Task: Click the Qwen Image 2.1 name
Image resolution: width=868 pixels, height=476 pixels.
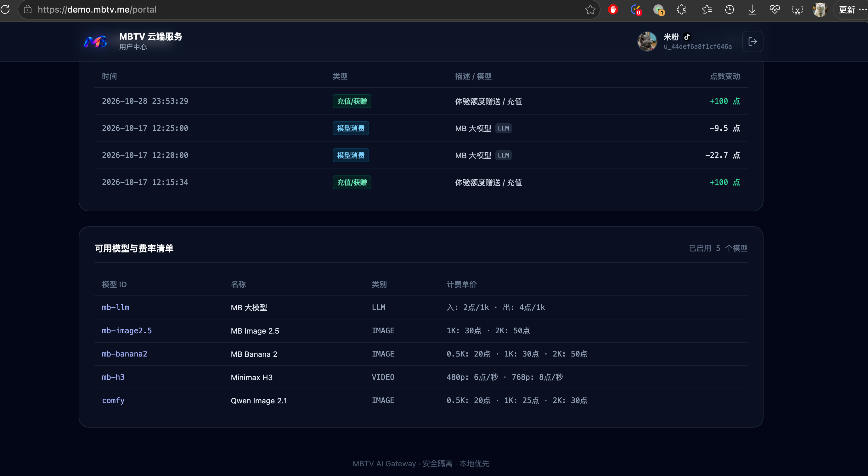Action: [x=258, y=401]
